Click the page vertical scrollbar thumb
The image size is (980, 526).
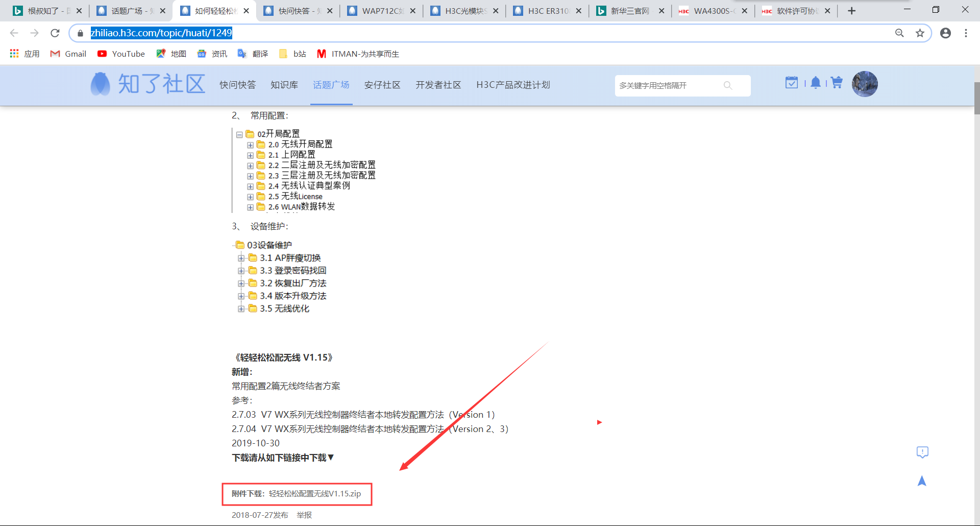tap(977, 98)
